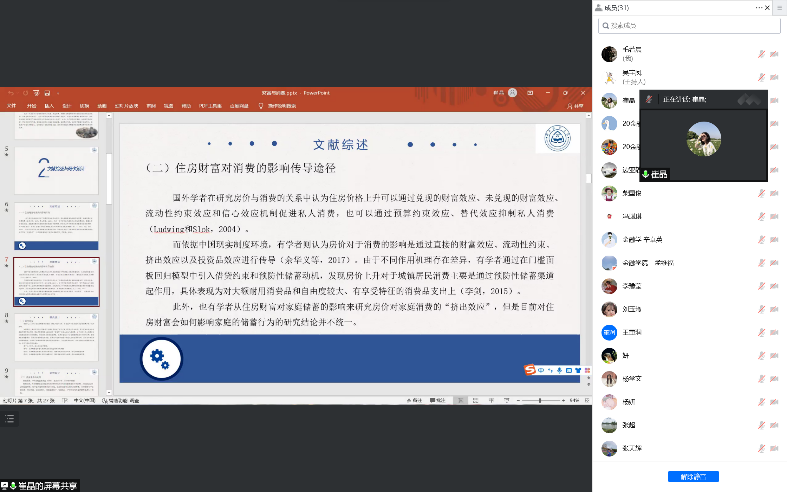
Task: Click the list icon at the shared screen's lower left
Action: click(x=10, y=420)
